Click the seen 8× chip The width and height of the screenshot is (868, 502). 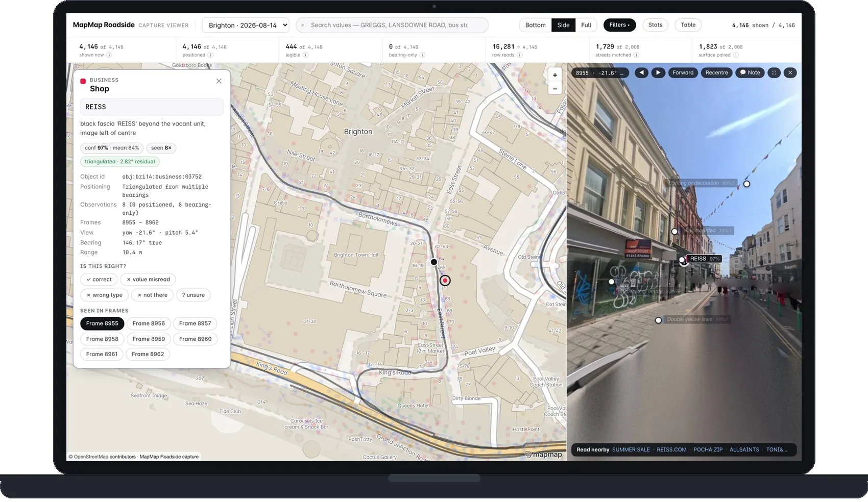pyautogui.click(x=161, y=148)
